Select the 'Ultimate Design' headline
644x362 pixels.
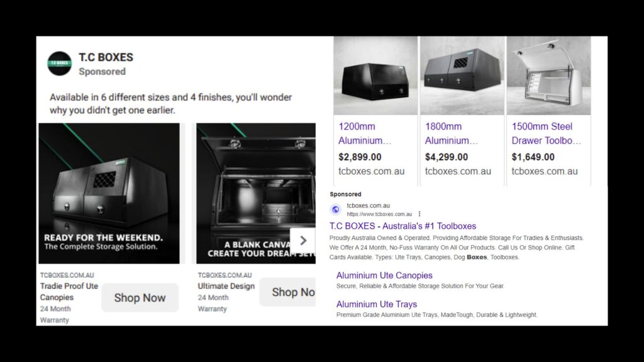coord(226,286)
